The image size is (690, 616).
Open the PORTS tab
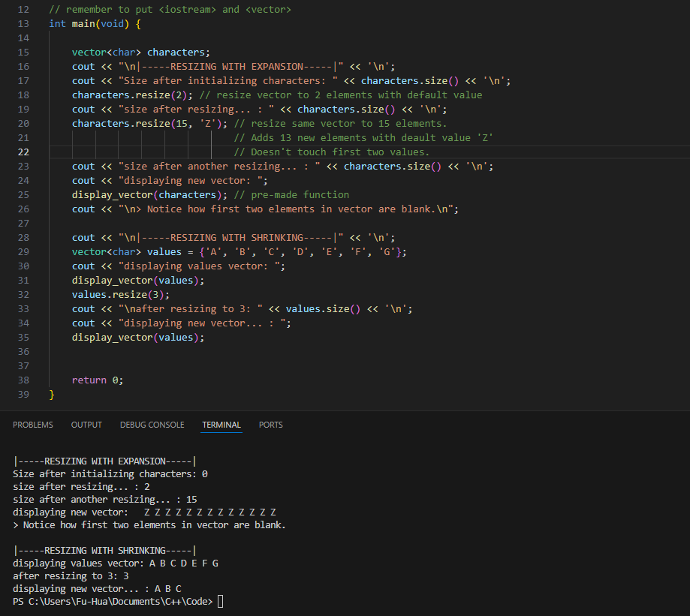coord(271,425)
